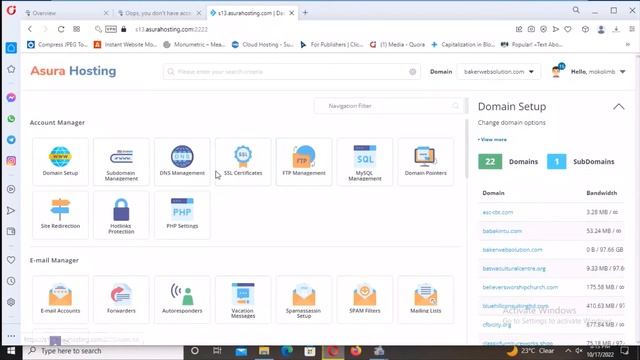Viewport: 640px width, 360px height.
Task: Clear the search field
Action: (x=413, y=72)
